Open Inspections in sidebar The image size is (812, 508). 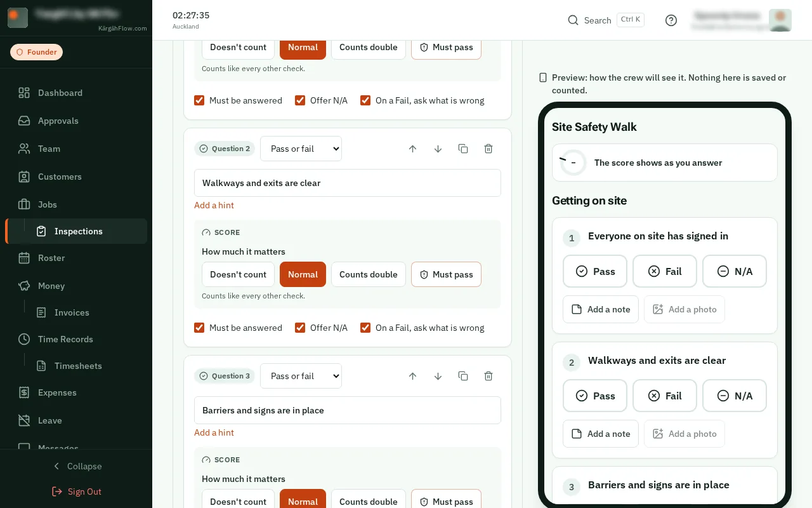[x=76, y=231]
